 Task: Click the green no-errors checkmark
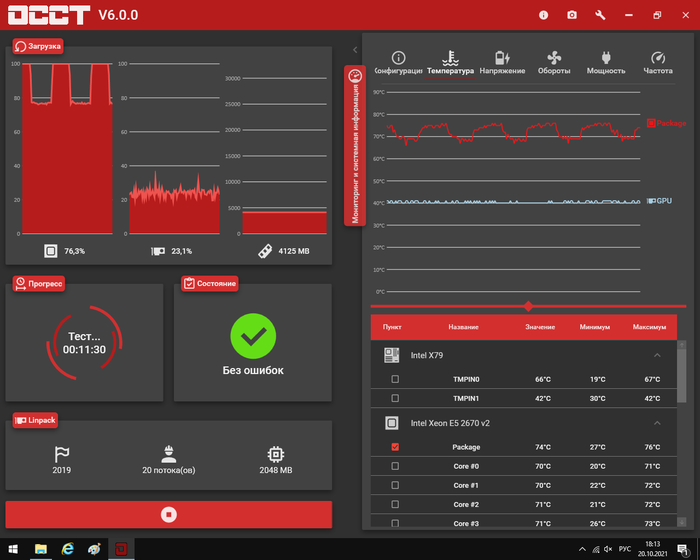click(x=253, y=336)
